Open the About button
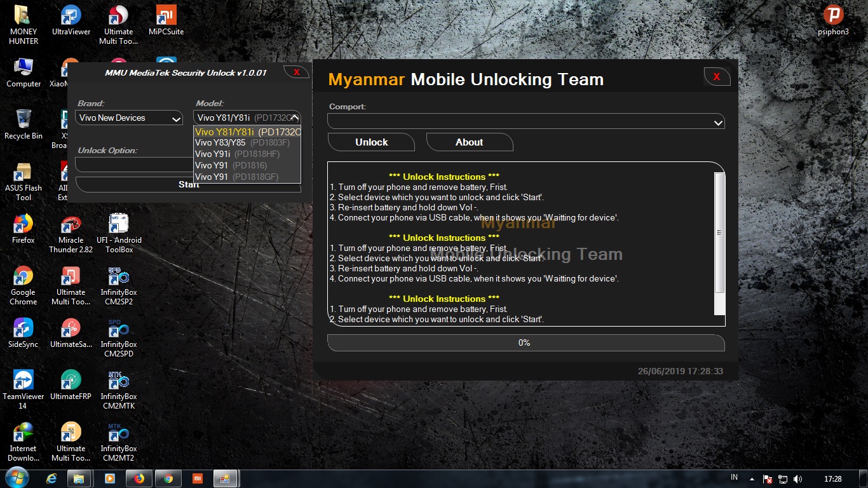Image resolution: width=868 pixels, height=488 pixels. pyautogui.click(x=470, y=142)
